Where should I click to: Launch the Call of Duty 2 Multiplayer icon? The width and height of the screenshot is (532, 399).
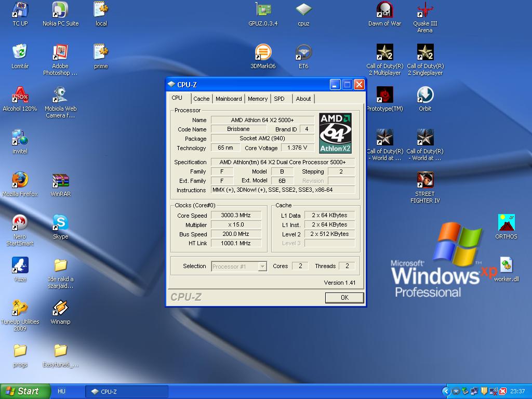[x=385, y=60]
